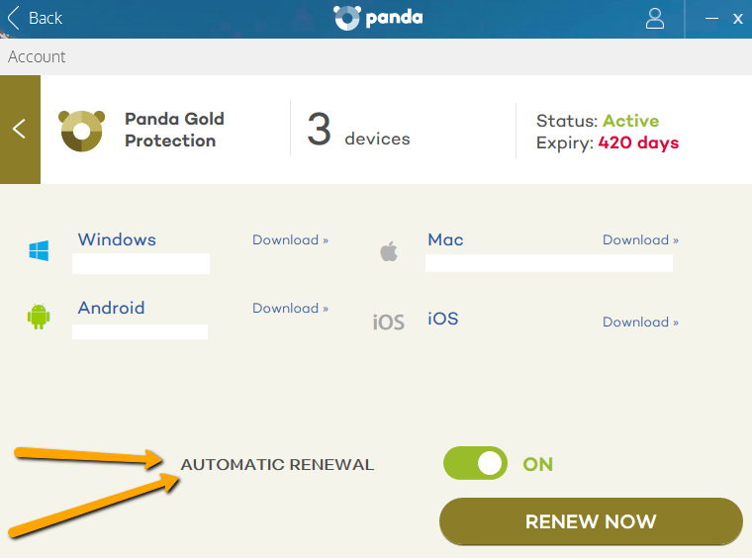The height and width of the screenshot is (560, 752).
Task: Toggle the Automatic Renewal switch off
Action: pyautogui.click(x=475, y=463)
